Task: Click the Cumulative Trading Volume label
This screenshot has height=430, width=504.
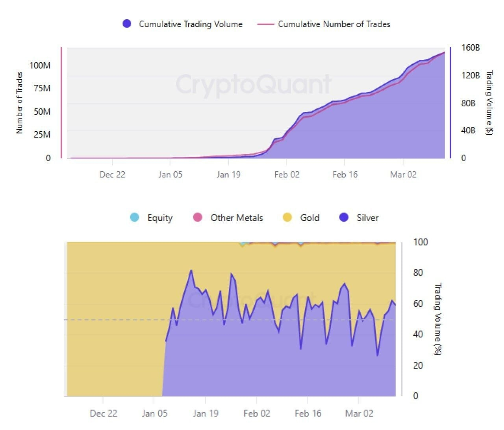Action: [191, 24]
